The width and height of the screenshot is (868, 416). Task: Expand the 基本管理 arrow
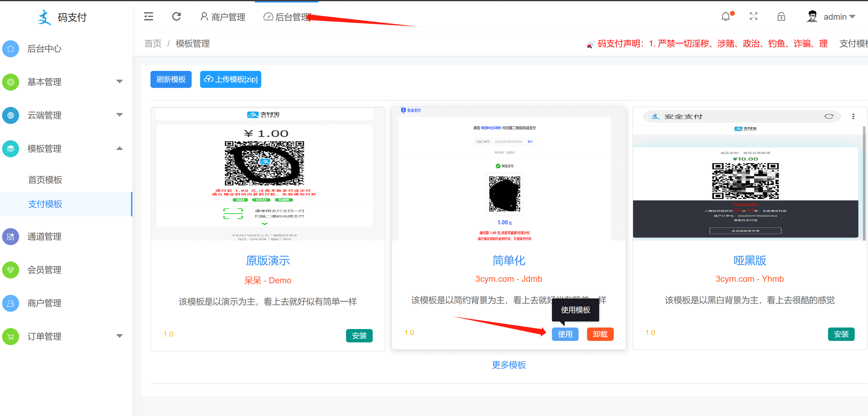(x=119, y=82)
